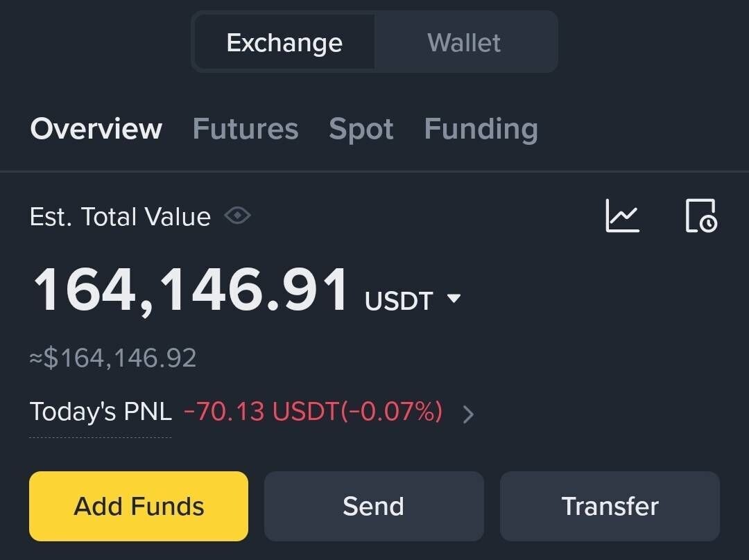Select the Overview tab

[96, 129]
